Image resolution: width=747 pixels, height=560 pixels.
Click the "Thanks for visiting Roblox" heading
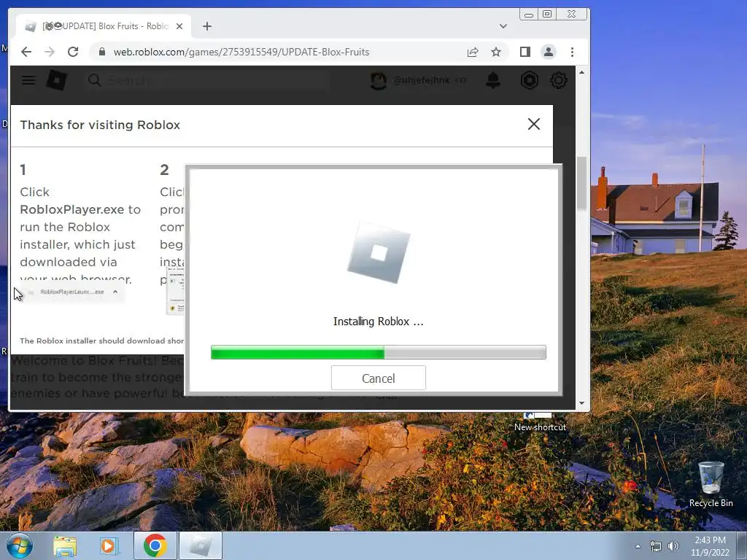pyautogui.click(x=100, y=125)
